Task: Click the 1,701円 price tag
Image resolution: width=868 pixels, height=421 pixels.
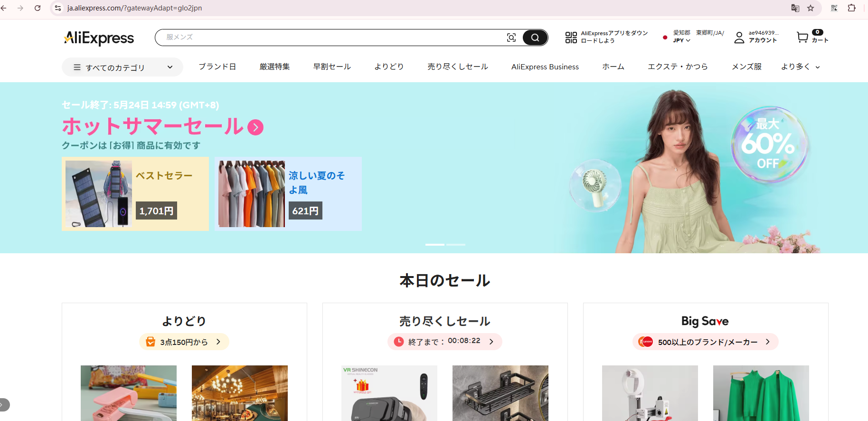Action: coord(156,210)
